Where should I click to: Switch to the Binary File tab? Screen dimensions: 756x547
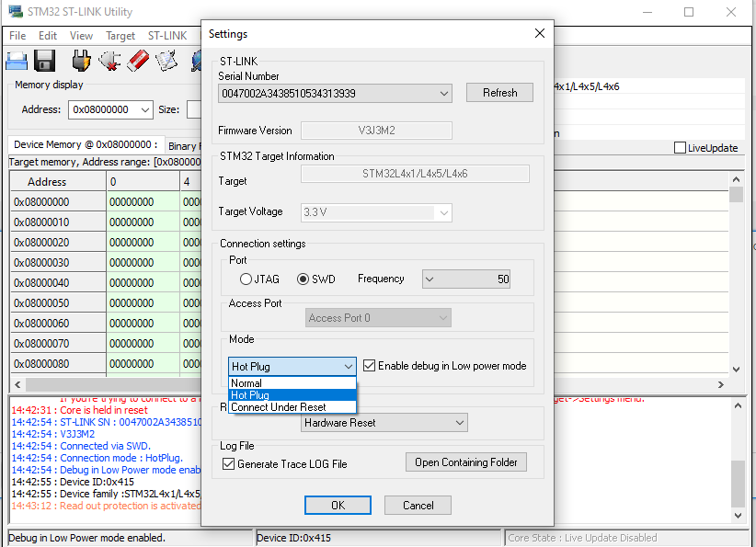183,146
